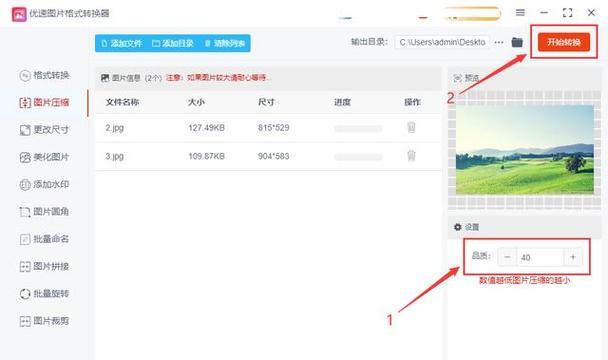The width and height of the screenshot is (608, 360).
Task: Select the 批量命名 tool
Action: (44, 239)
